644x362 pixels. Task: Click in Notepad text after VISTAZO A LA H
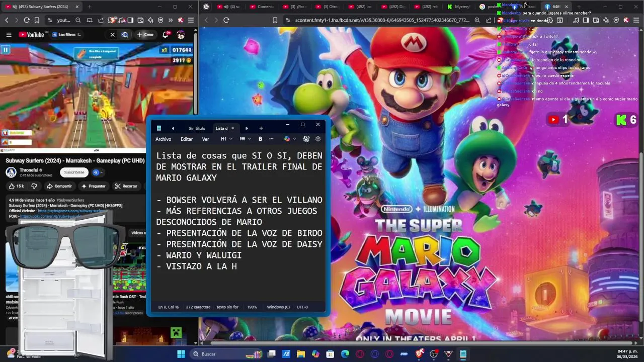[238, 266]
